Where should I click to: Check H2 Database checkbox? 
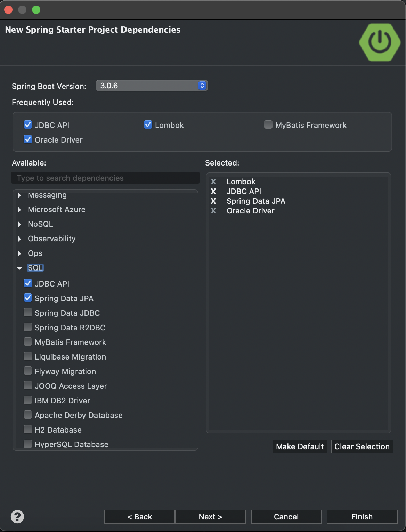28,429
